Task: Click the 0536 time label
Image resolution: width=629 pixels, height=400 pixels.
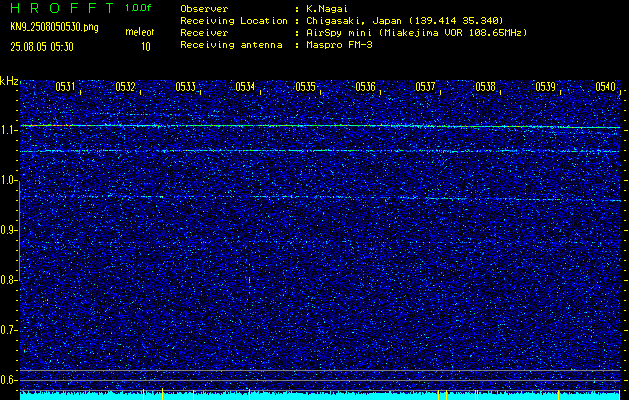Action: pos(365,87)
